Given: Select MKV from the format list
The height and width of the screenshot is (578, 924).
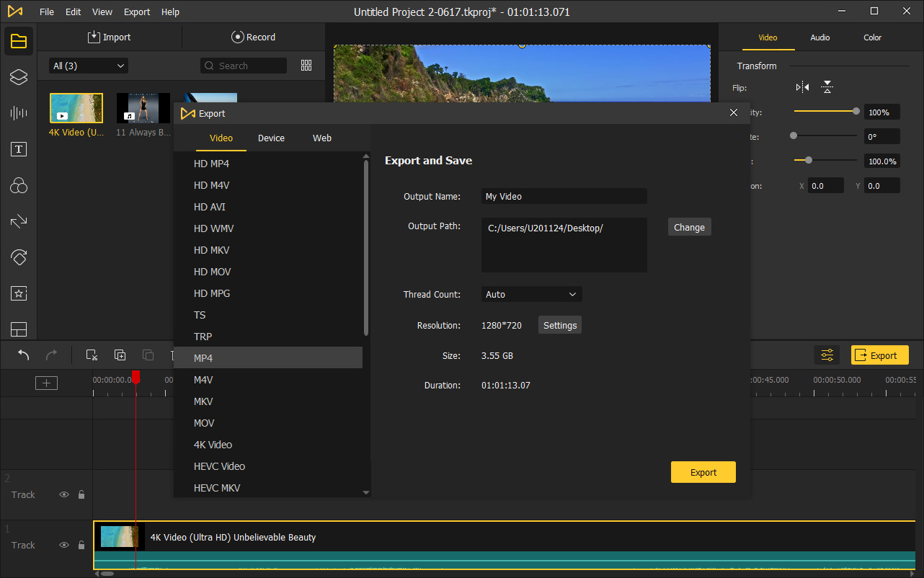Looking at the screenshot, I should (x=203, y=401).
